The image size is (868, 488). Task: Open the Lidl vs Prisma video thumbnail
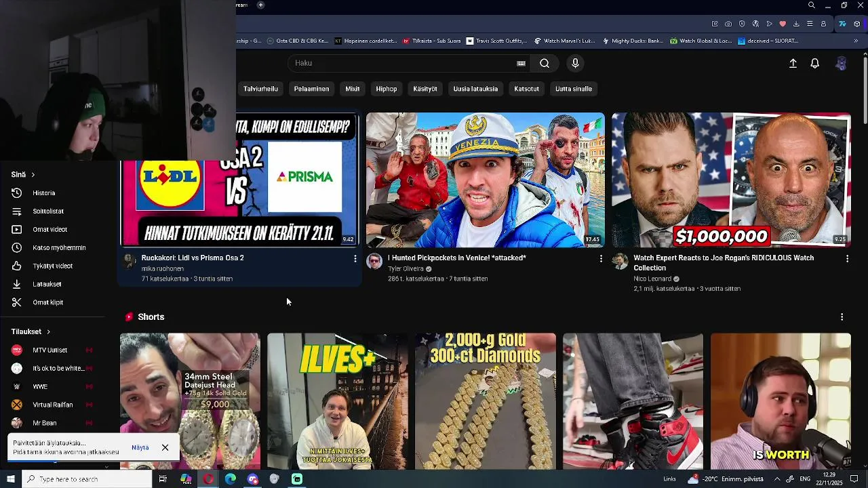pyautogui.click(x=239, y=180)
